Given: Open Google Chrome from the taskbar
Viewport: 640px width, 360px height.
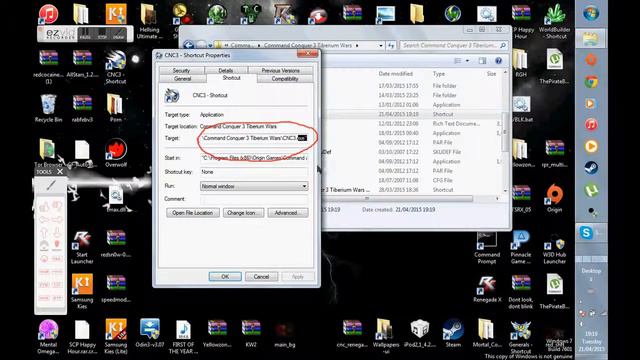Looking at the screenshot, I should 591,82.
